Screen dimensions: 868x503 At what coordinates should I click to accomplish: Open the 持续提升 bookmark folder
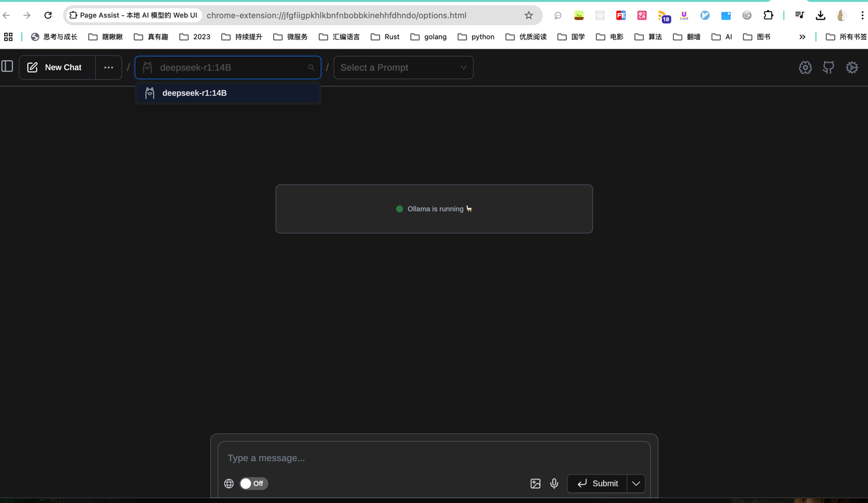coord(242,37)
